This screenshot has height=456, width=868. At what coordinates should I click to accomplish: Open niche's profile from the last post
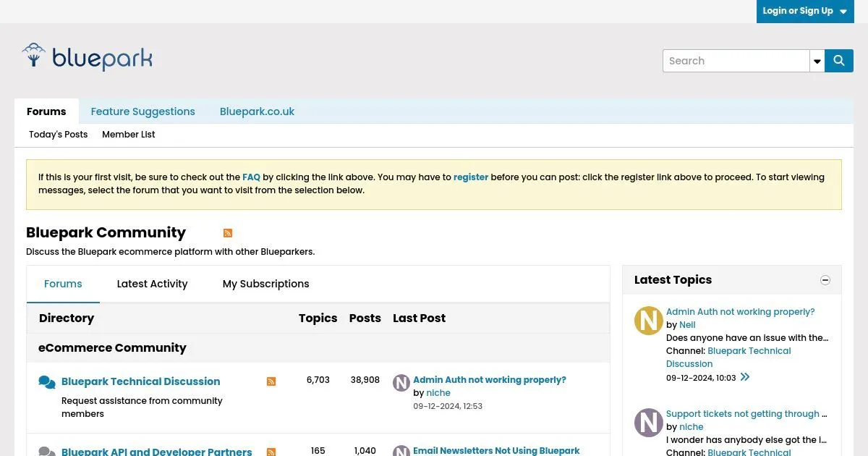(x=438, y=393)
